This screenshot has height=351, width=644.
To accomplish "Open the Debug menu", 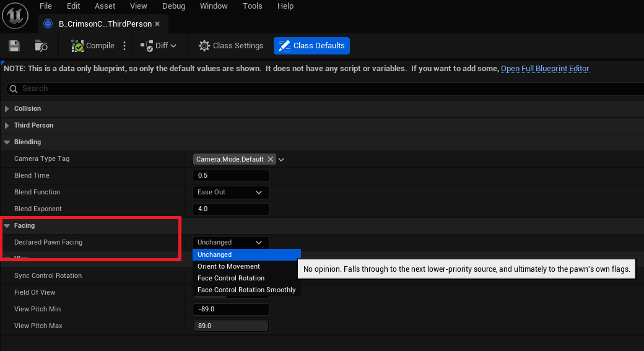I will coord(174,6).
